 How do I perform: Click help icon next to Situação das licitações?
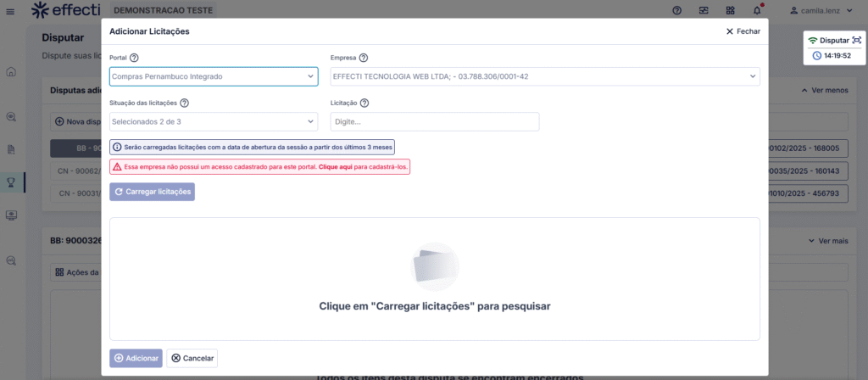(184, 103)
